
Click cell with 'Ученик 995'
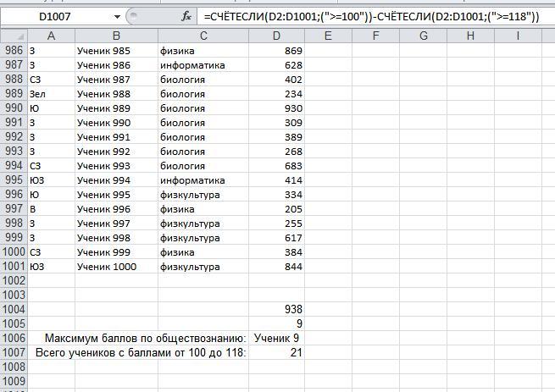[116, 195]
